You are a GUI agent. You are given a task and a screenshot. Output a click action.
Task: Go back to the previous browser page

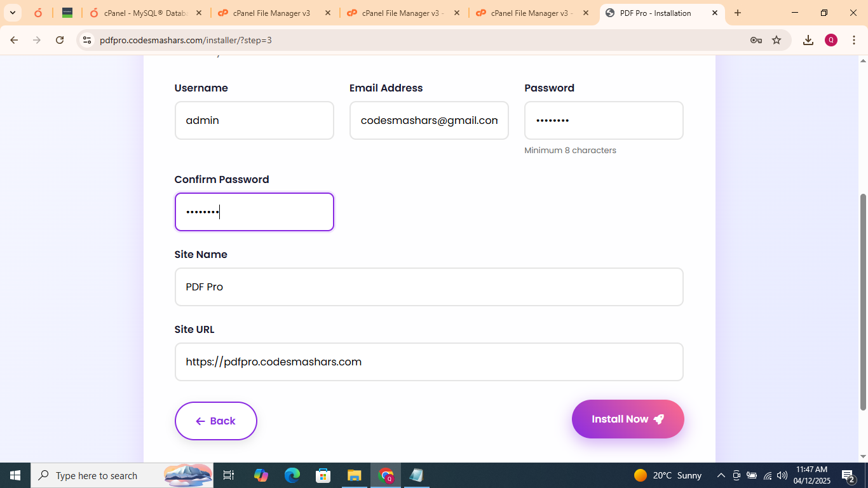pos(14,40)
